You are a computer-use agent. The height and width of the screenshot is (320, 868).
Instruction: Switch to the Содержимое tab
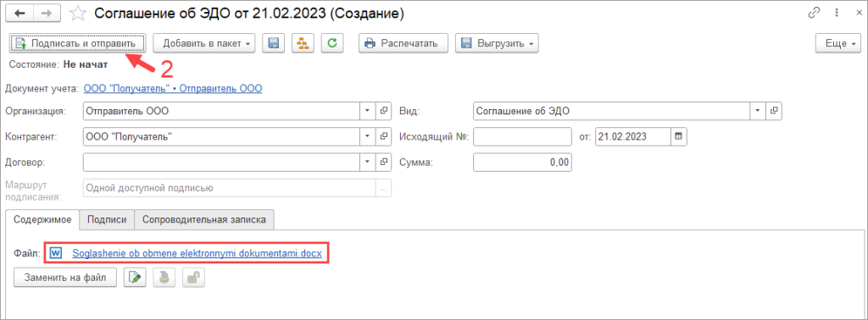42,219
